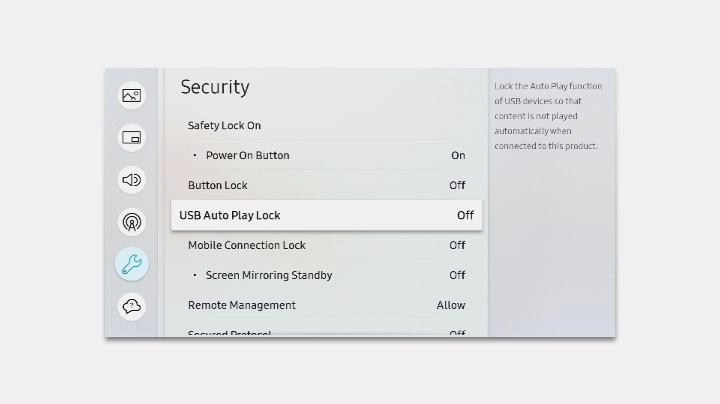Select the On-Screen Display sidebar icon
The height and width of the screenshot is (404, 720).
132,138
